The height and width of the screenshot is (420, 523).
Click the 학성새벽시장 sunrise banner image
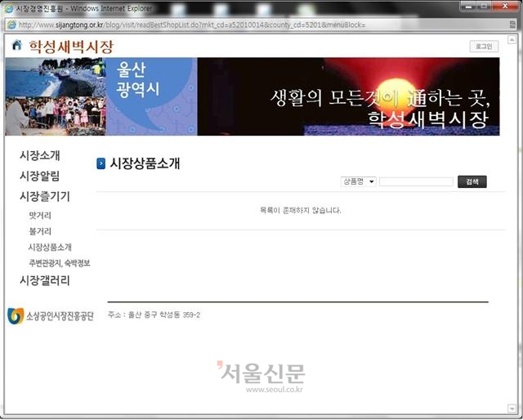point(348,96)
